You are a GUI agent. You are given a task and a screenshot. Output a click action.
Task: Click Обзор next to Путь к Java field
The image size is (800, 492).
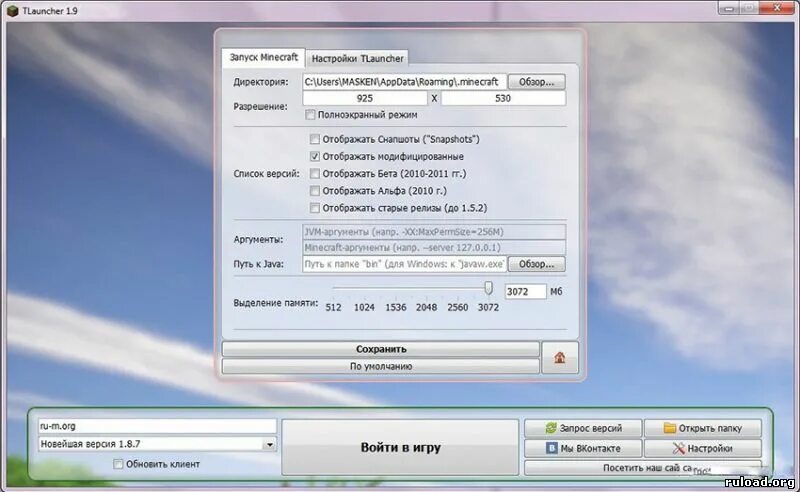536,264
